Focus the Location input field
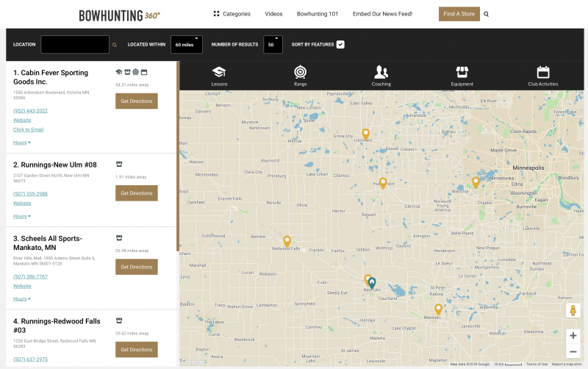The width and height of the screenshot is (588, 369). pos(75,44)
